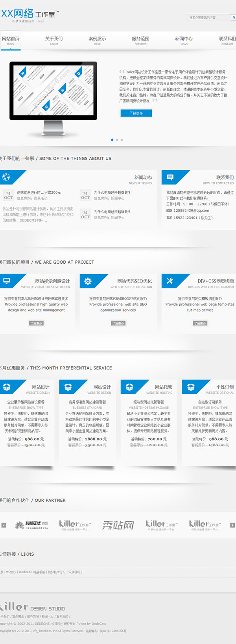Screen dimensions: 236x644
Task: Open the 案例展示 CASE nav item
Action: (x=97, y=40)
